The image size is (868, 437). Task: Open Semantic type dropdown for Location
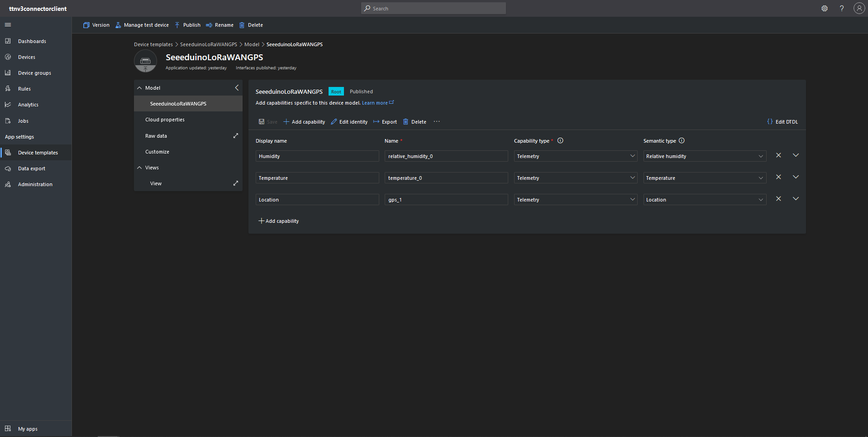704,200
